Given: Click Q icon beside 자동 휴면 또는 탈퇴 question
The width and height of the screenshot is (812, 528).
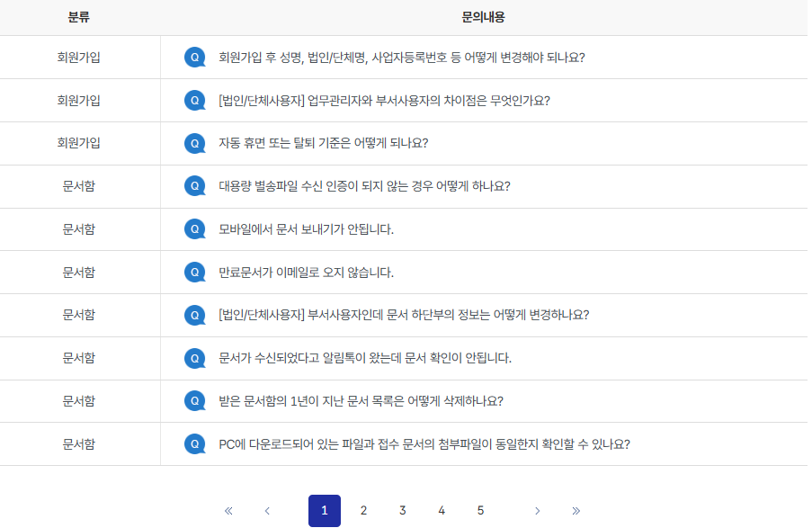Looking at the screenshot, I should pyautogui.click(x=195, y=144).
